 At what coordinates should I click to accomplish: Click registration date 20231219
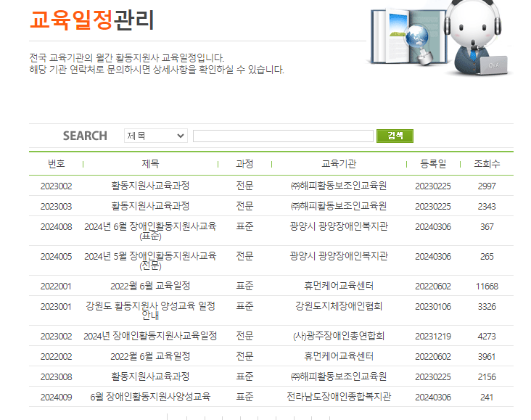click(x=433, y=337)
